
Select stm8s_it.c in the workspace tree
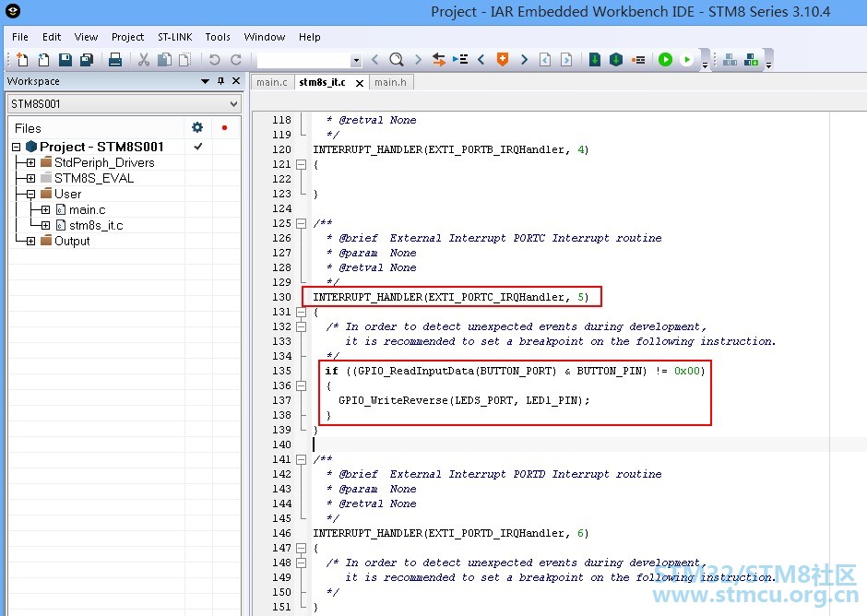pyautogui.click(x=96, y=225)
